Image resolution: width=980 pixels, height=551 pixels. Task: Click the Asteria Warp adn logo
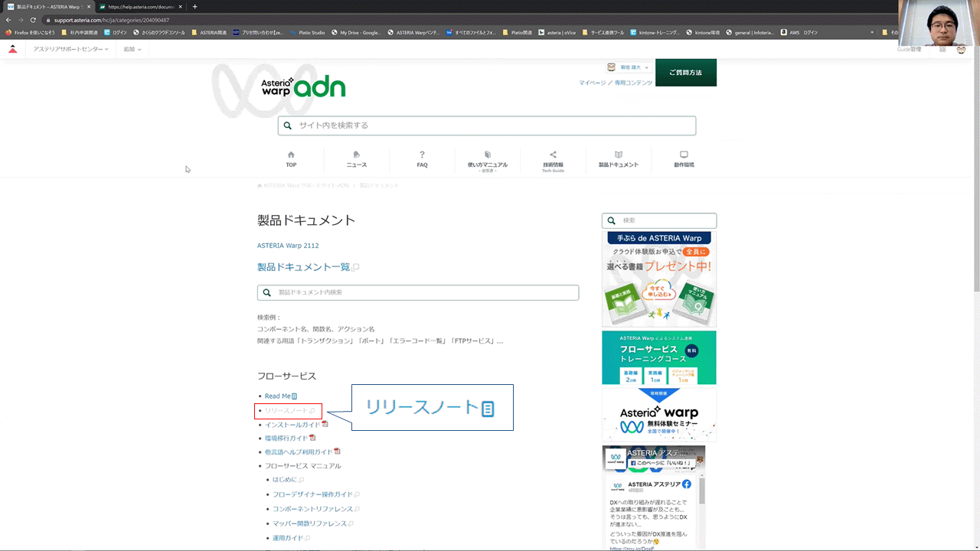pyautogui.click(x=303, y=86)
